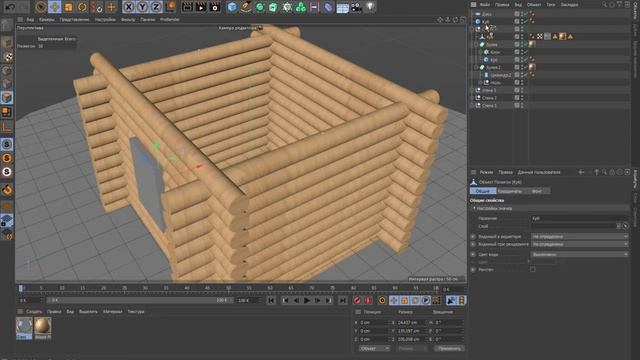Open the floor and environment palette

pyautogui.click(x=342, y=7)
